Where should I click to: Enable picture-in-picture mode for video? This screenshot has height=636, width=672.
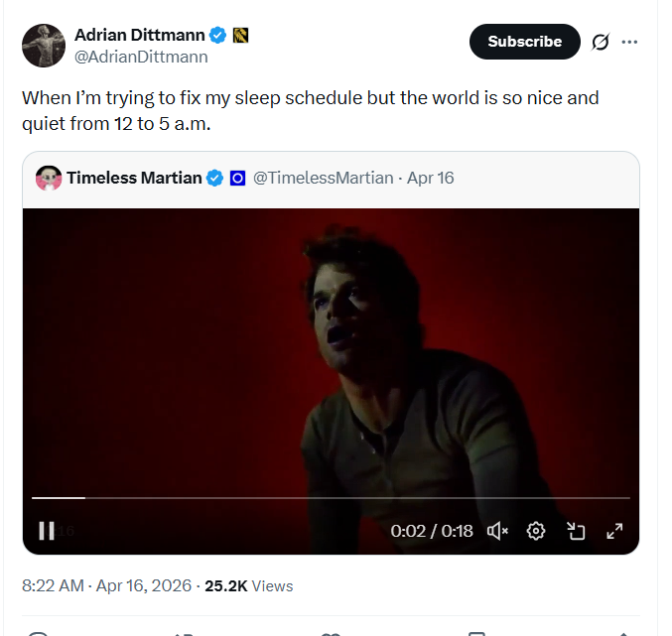[576, 531]
